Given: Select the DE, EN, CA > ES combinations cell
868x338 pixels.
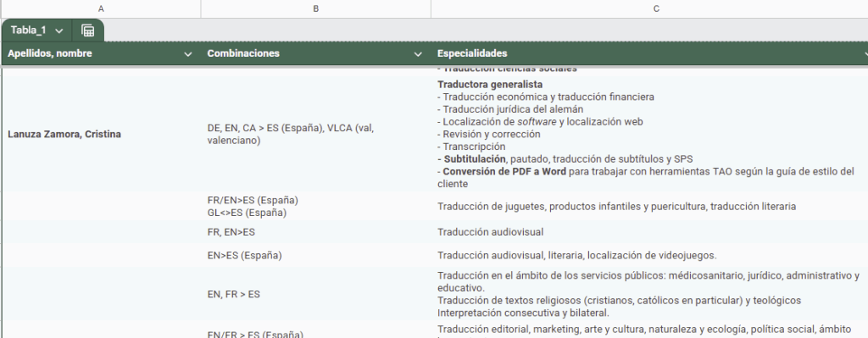Looking at the screenshot, I should tap(316, 135).
